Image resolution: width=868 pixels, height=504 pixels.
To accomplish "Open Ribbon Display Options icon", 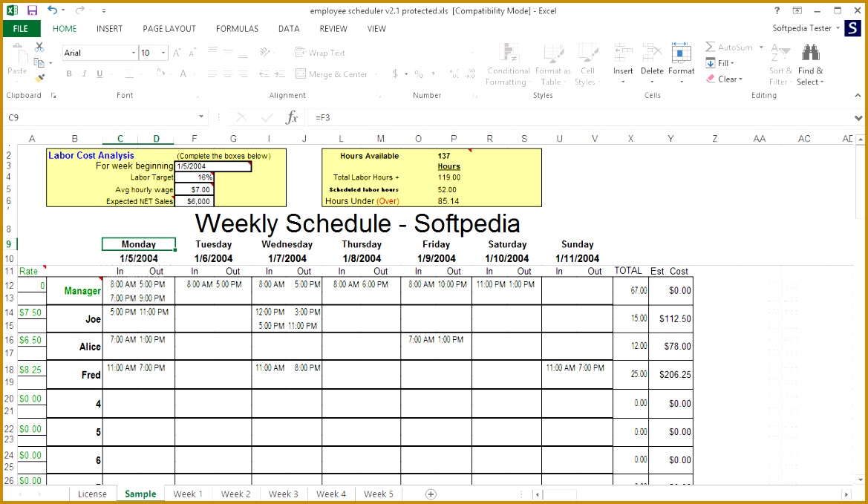I will click(x=797, y=10).
